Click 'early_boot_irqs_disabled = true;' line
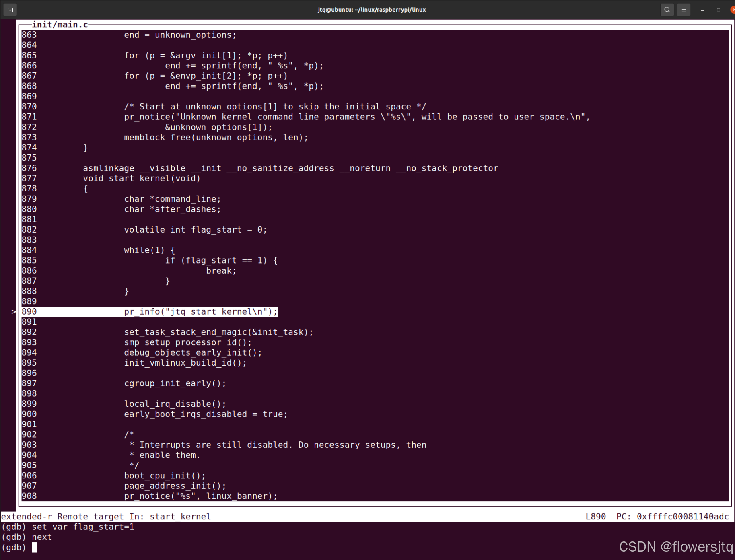This screenshot has width=735, height=560. (206, 414)
